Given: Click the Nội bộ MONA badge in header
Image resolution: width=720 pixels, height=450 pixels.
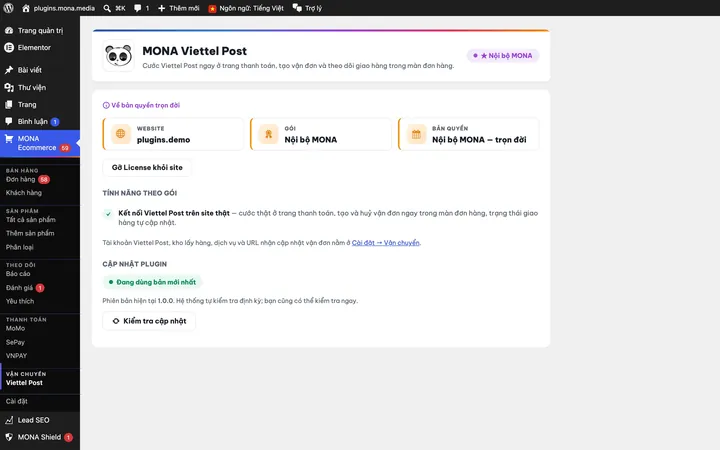Looking at the screenshot, I should tap(503, 56).
